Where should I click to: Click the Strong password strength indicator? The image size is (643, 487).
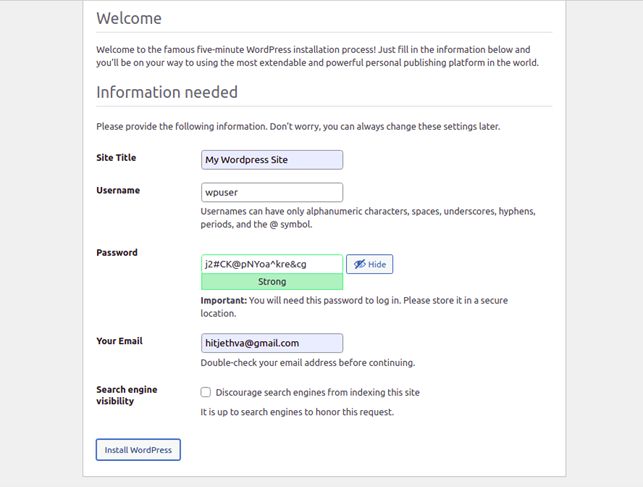[x=272, y=282]
